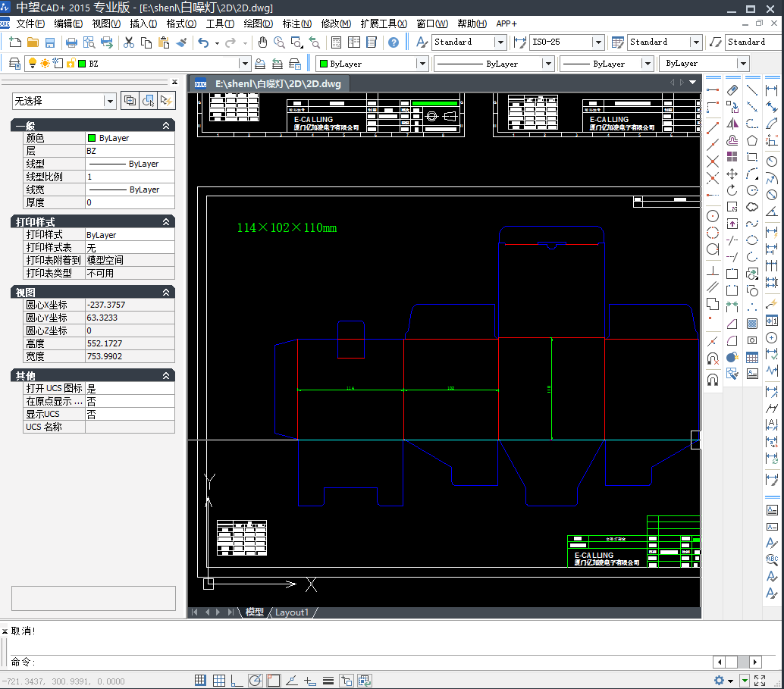This screenshot has height=689, width=784.
Task: Click the Revision Cloud draw tool
Action: tap(752, 207)
